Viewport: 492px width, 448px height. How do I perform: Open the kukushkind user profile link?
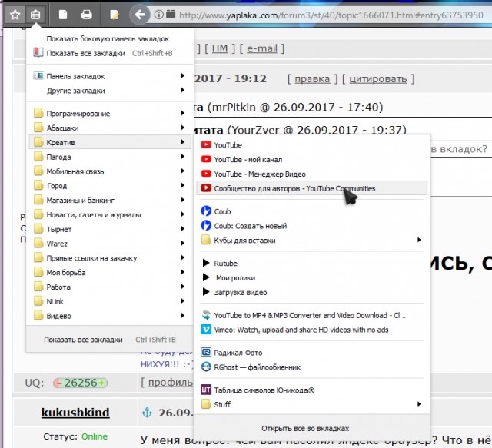75,413
